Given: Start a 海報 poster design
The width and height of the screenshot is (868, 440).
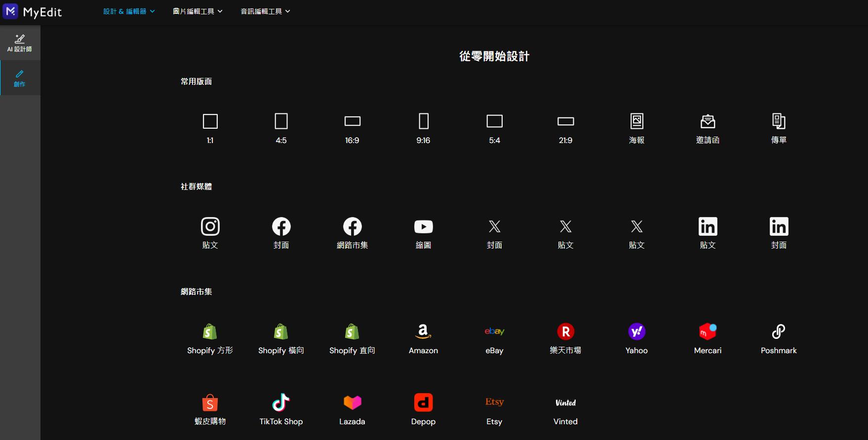Looking at the screenshot, I should [x=637, y=129].
